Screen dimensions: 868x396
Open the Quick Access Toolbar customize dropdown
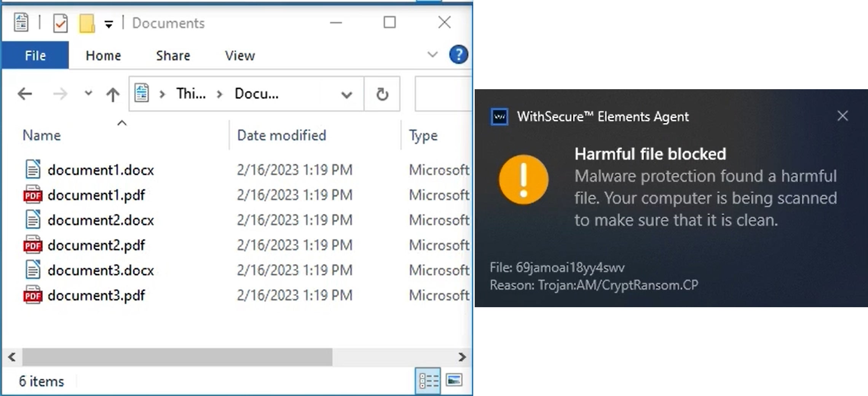click(x=108, y=24)
